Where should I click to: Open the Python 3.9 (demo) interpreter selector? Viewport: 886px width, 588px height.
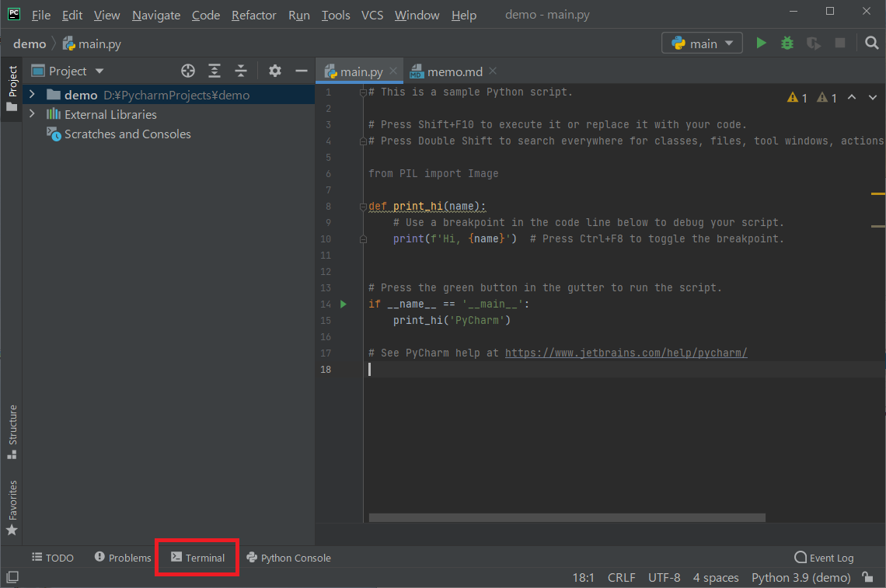(x=801, y=577)
